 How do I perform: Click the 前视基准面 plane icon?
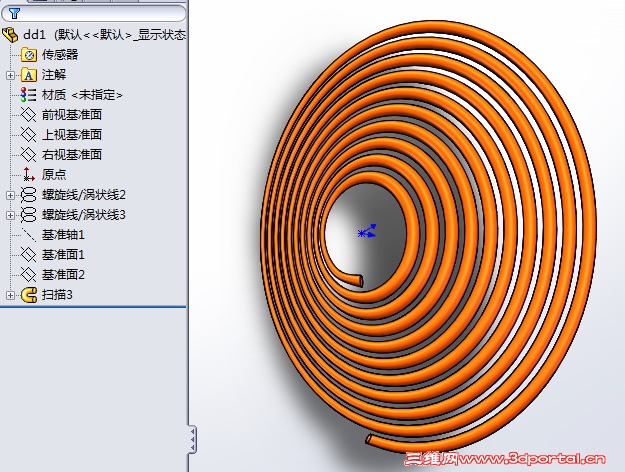(29, 115)
